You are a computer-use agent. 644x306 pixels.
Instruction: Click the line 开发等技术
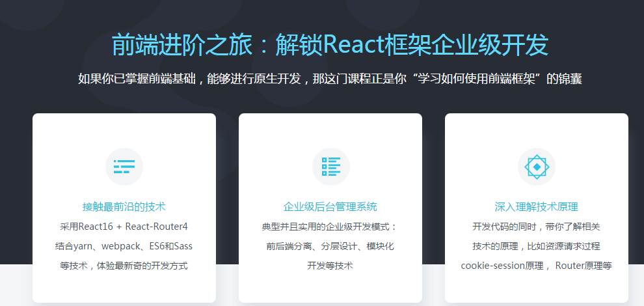coord(330,266)
